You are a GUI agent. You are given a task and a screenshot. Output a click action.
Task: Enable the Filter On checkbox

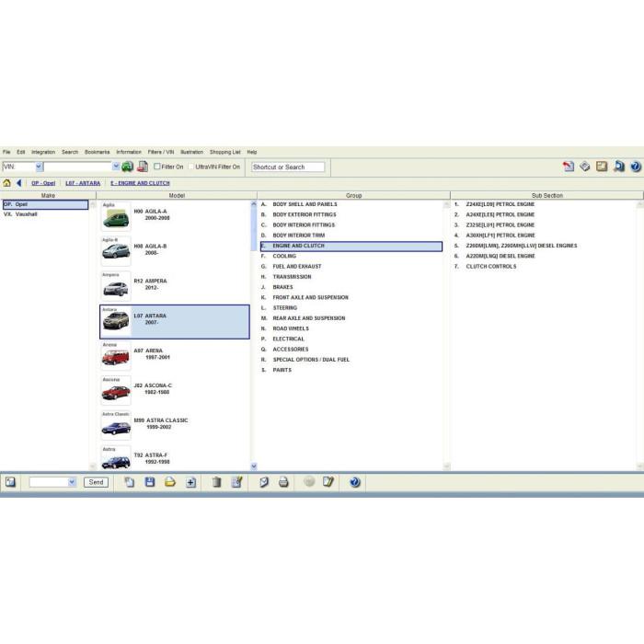pos(157,167)
